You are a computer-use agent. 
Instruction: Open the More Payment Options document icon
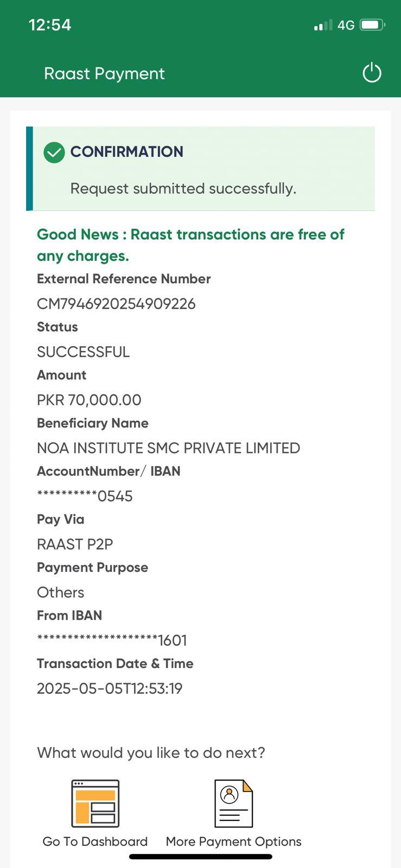coord(233,803)
